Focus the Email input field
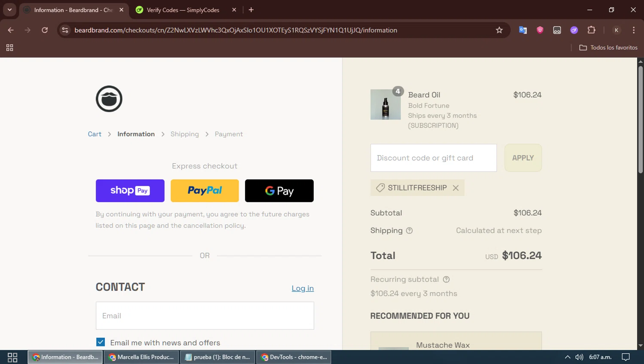644x364 pixels. pyautogui.click(x=205, y=316)
